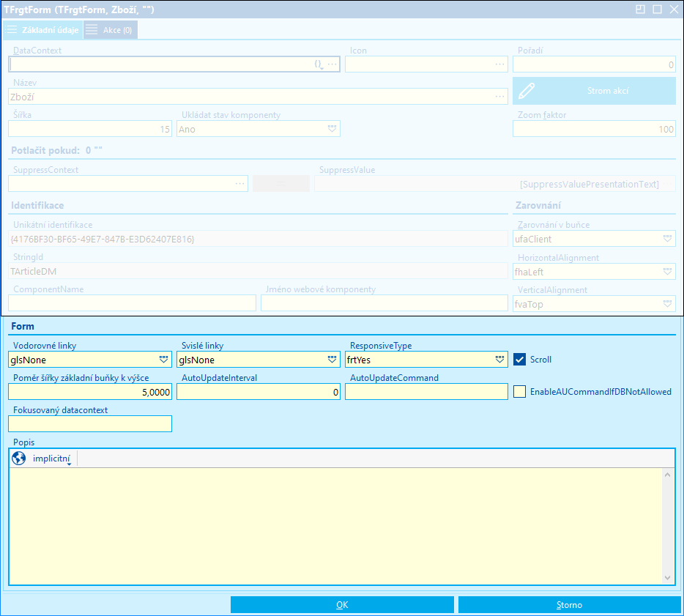
Task: Close the TFrgtForm window
Action: [674, 10]
